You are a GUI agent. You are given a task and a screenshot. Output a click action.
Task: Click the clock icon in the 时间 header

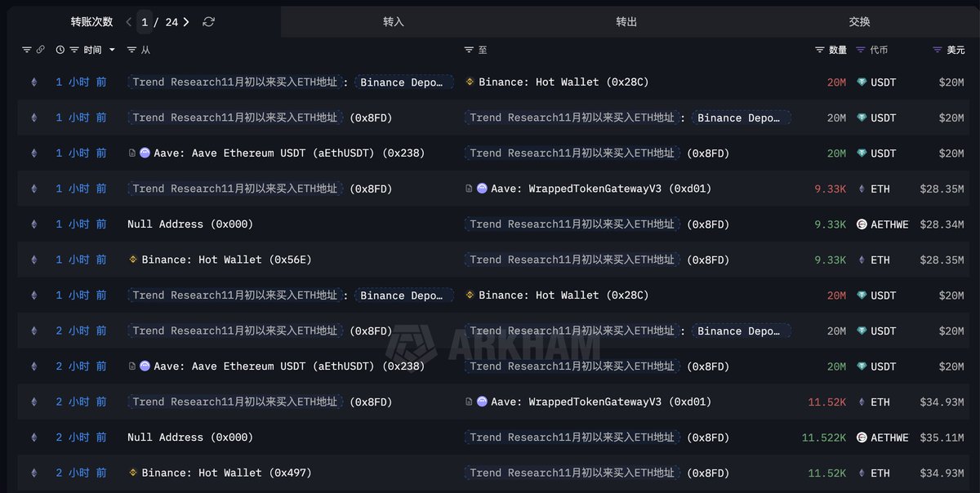[60, 50]
